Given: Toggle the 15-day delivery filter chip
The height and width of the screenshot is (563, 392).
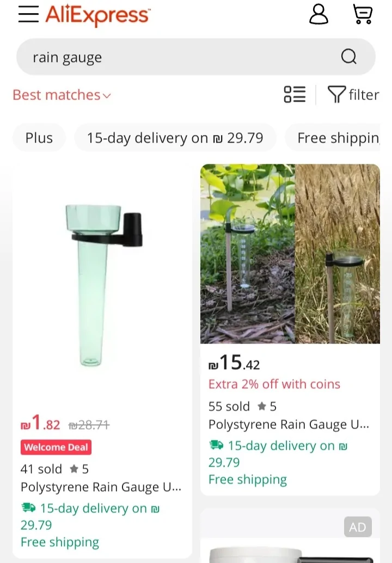Looking at the screenshot, I should [x=175, y=138].
